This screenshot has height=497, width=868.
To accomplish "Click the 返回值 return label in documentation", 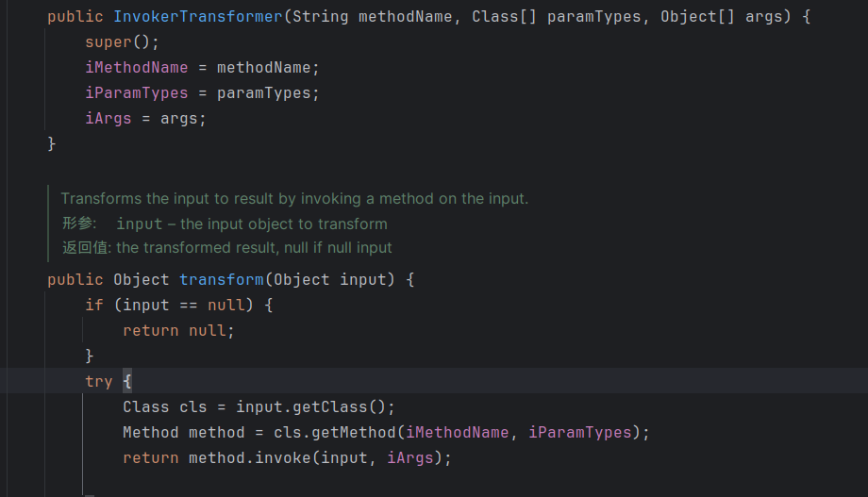I will [86, 248].
